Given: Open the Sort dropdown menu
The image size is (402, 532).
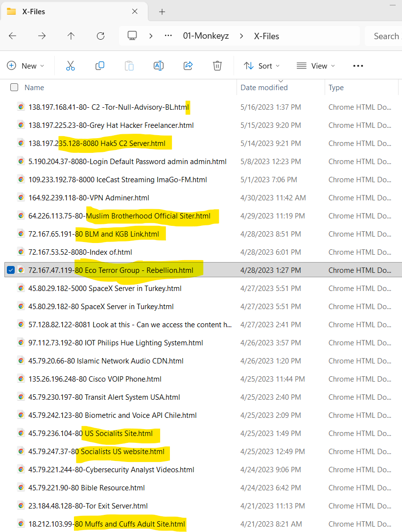Looking at the screenshot, I should (261, 66).
